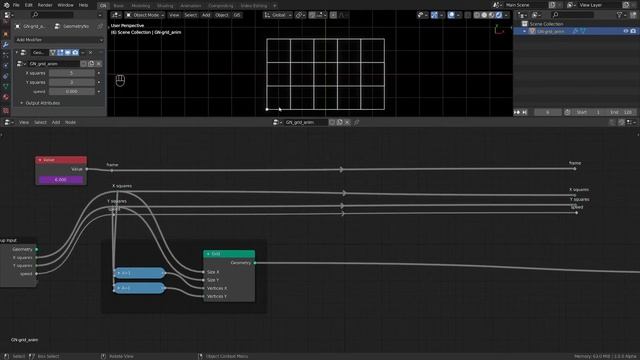The image size is (640, 360).
Task: Open the Render menu
Action: (x=45, y=5)
